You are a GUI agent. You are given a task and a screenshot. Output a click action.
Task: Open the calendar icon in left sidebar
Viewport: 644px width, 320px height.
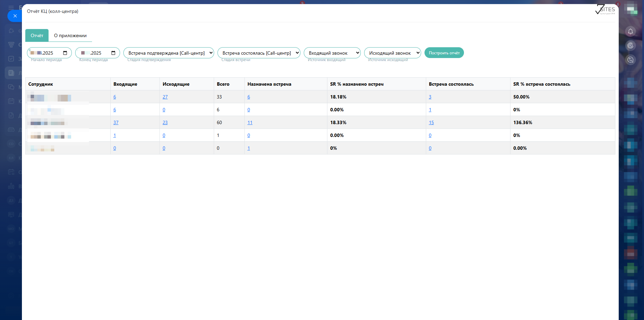click(x=11, y=101)
